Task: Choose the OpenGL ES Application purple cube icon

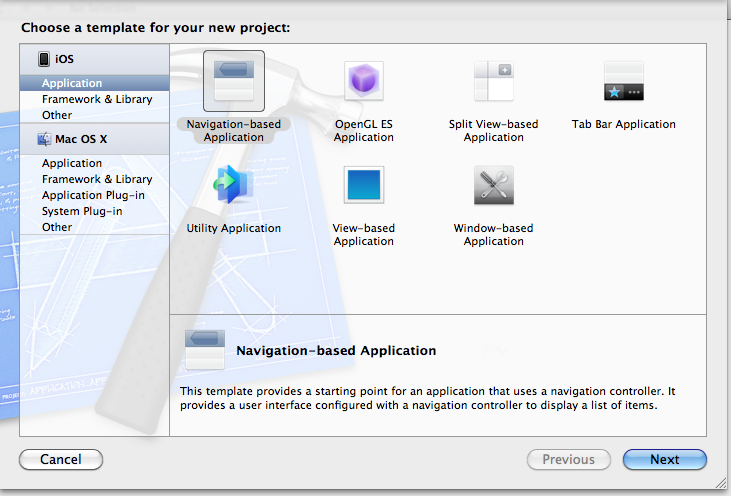Action: (x=364, y=81)
